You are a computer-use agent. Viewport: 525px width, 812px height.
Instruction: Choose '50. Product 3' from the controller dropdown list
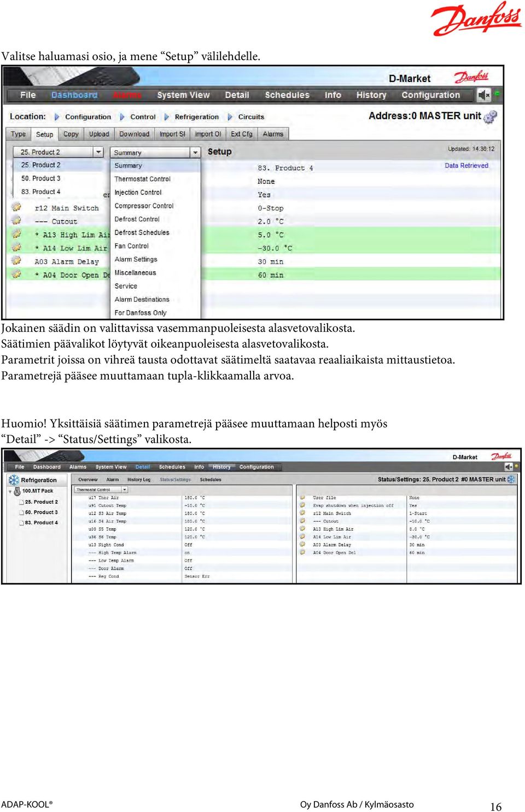tap(41, 178)
